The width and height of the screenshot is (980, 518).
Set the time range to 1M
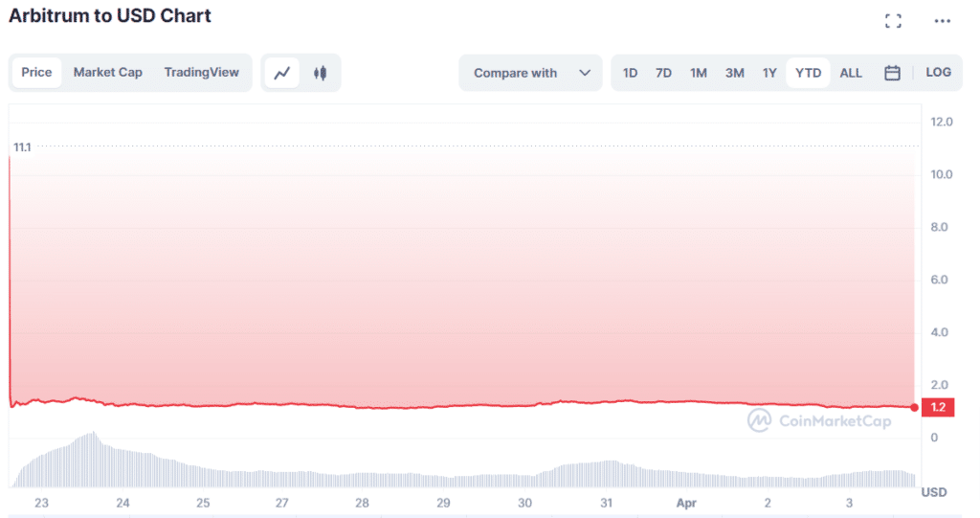698,73
